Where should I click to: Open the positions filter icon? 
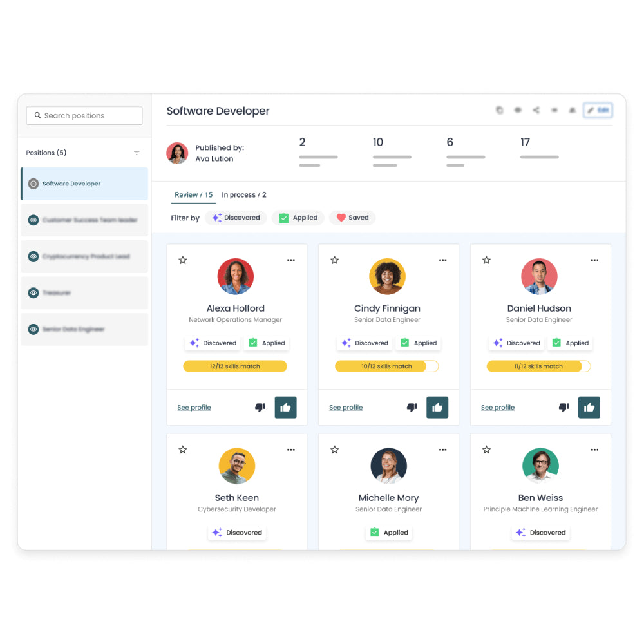pyautogui.click(x=137, y=153)
